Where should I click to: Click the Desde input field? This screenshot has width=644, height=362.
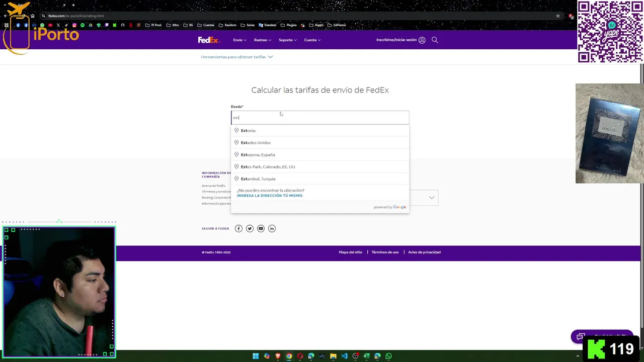(320, 118)
